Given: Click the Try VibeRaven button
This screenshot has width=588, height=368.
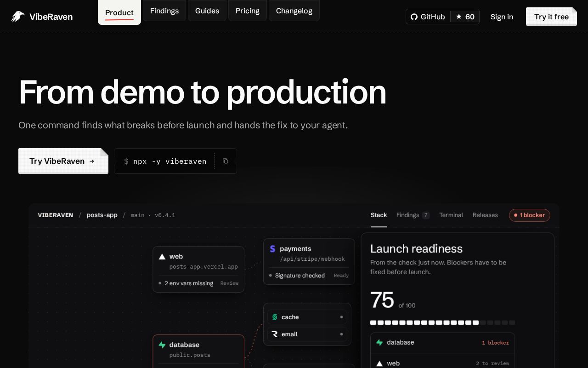Looking at the screenshot, I should pyautogui.click(x=63, y=161).
